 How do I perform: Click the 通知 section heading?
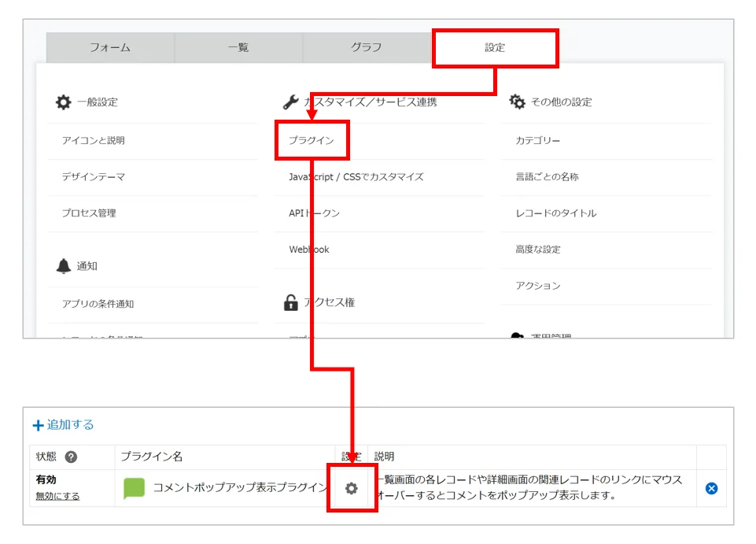click(x=87, y=266)
